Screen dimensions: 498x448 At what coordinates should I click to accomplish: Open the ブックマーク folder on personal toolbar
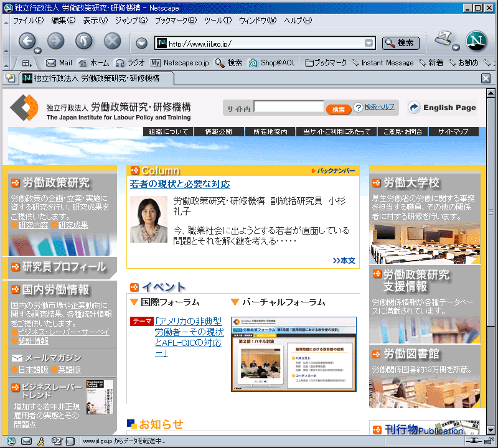(x=326, y=63)
